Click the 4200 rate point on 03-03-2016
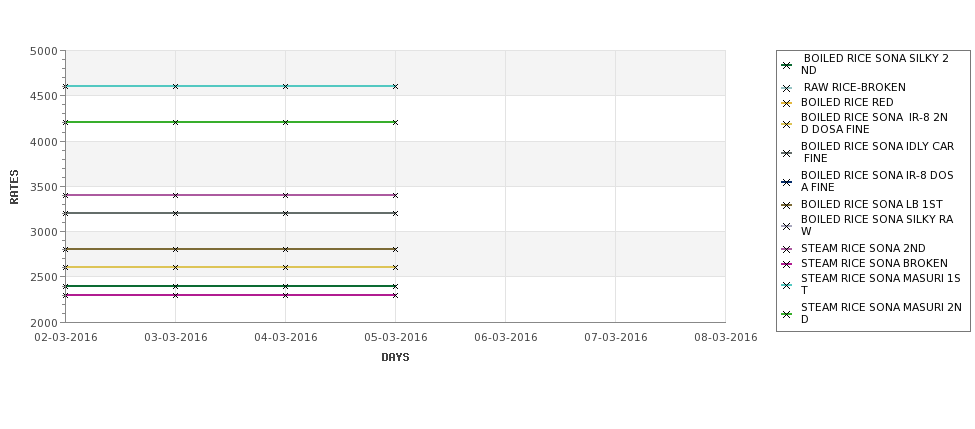 click(x=175, y=122)
